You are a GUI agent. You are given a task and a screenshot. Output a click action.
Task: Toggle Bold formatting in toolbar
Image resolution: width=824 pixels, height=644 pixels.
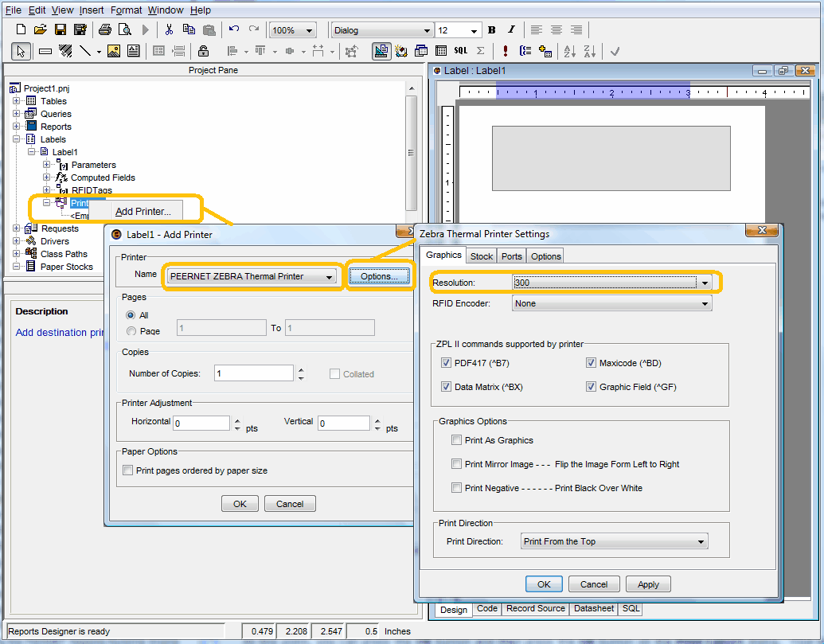(x=492, y=30)
